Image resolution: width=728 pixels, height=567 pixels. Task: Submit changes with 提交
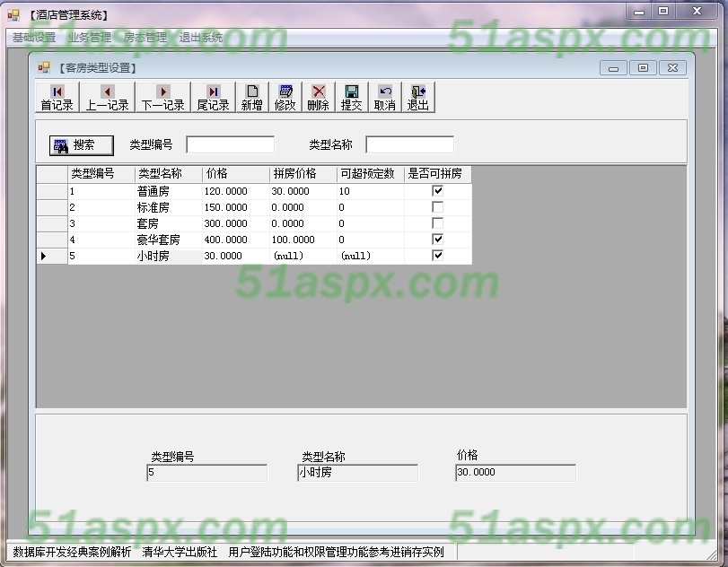tap(352, 97)
